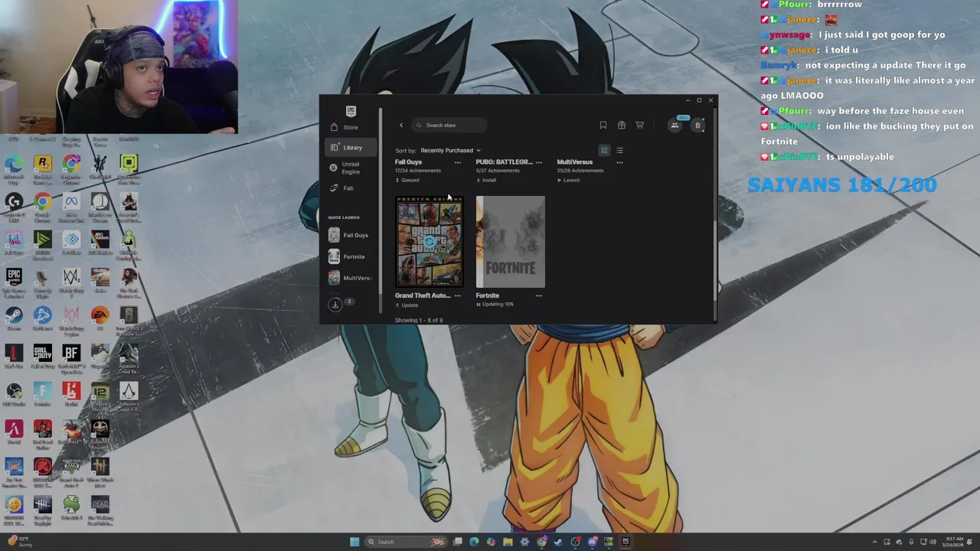Open the Grand Theft Auto three-dot options menu
980x551 pixels.
pos(458,295)
